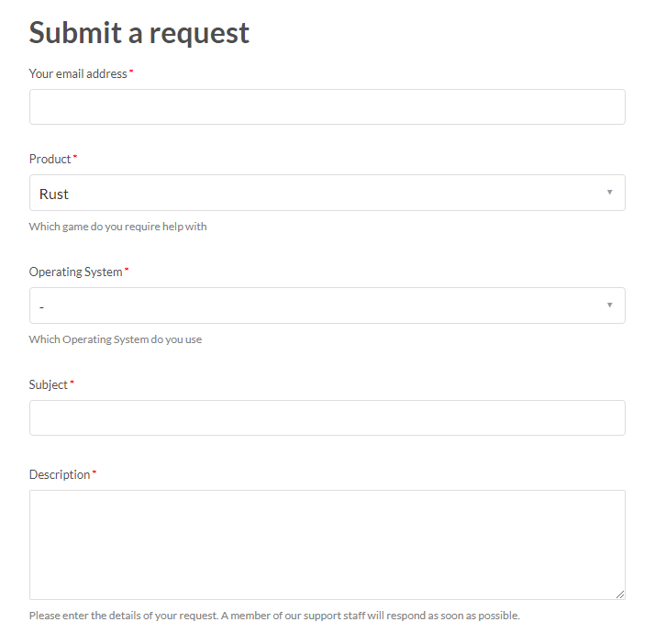Click the 'Product' field label

pos(50,159)
